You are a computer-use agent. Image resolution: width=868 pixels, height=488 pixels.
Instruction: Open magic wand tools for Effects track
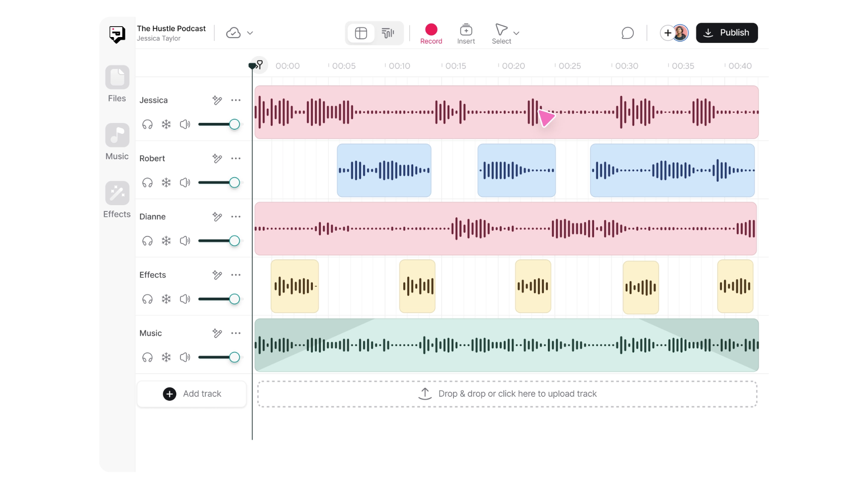pos(217,275)
